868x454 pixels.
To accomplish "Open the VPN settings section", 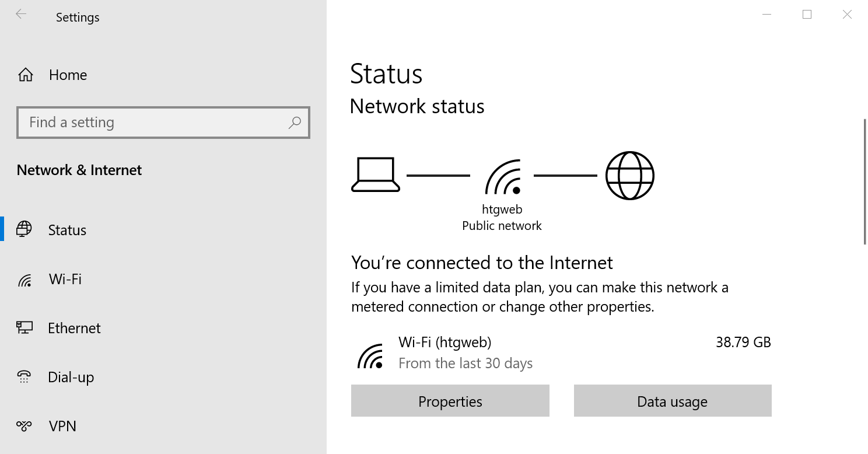I will point(62,425).
